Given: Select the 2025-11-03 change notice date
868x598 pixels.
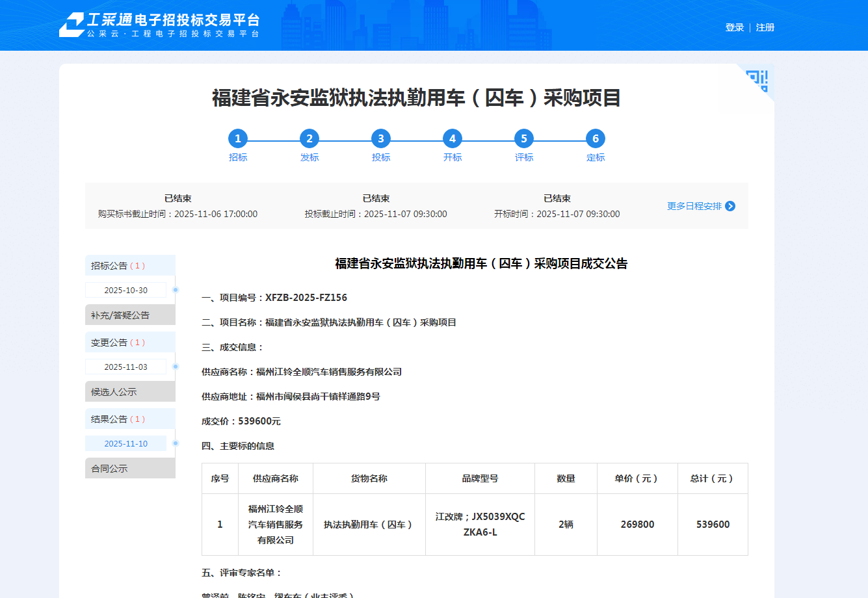Looking at the screenshot, I should pyautogui.click(x=125, y=367).
